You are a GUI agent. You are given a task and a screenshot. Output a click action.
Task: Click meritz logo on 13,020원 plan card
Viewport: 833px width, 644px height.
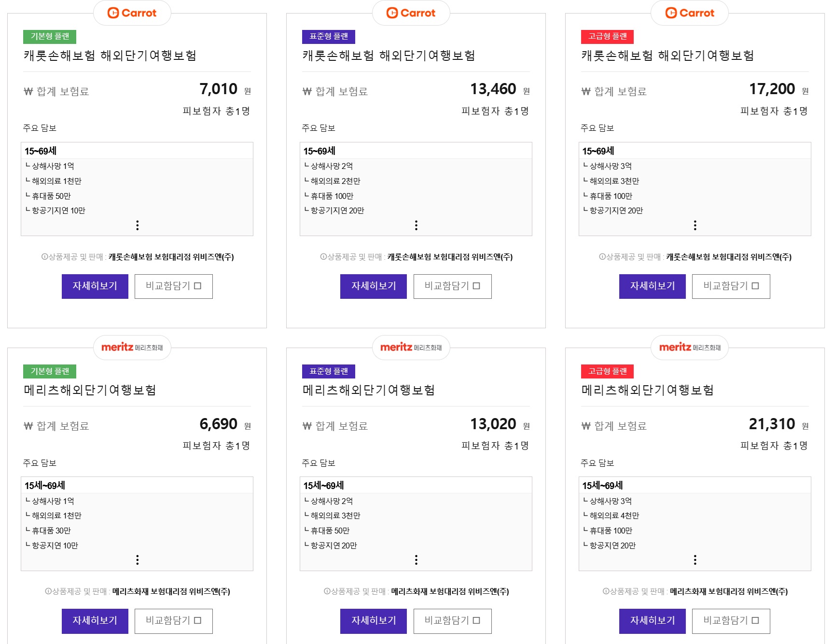pos(411,347)
